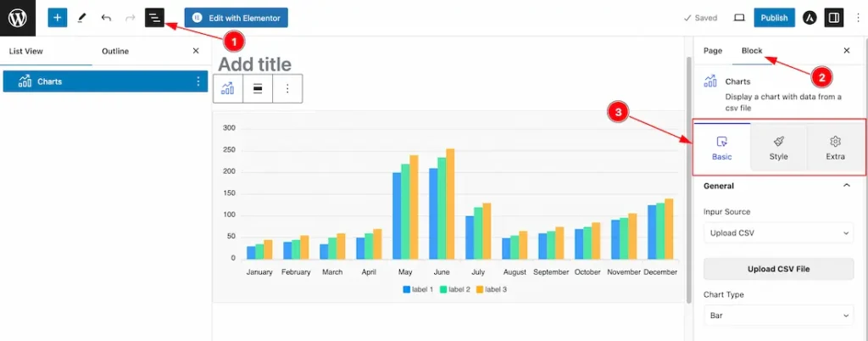Click the WordPress logo icon
This screenshot has height=341, width=868.
pos(18,18)
